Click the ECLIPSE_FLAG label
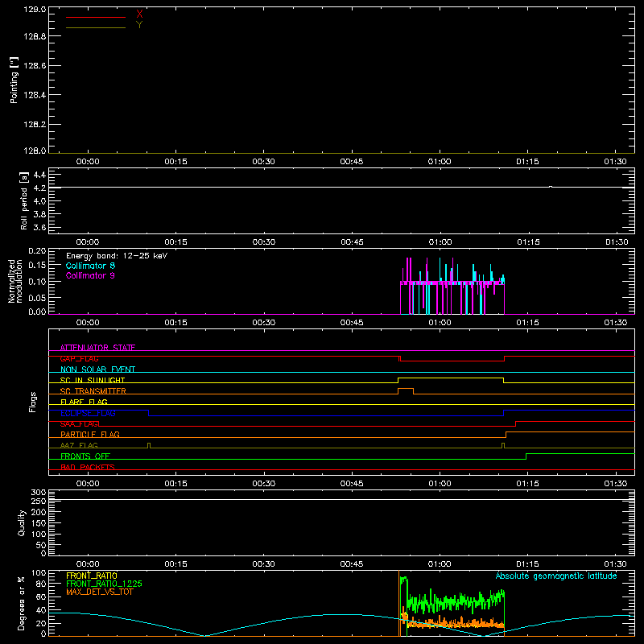 (88, 413)
